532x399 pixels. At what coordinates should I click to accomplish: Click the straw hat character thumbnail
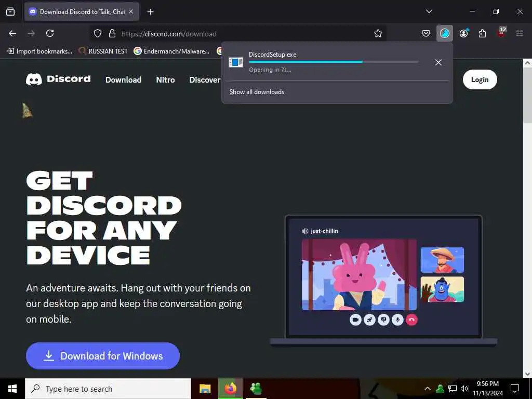[x=442, y=260]
